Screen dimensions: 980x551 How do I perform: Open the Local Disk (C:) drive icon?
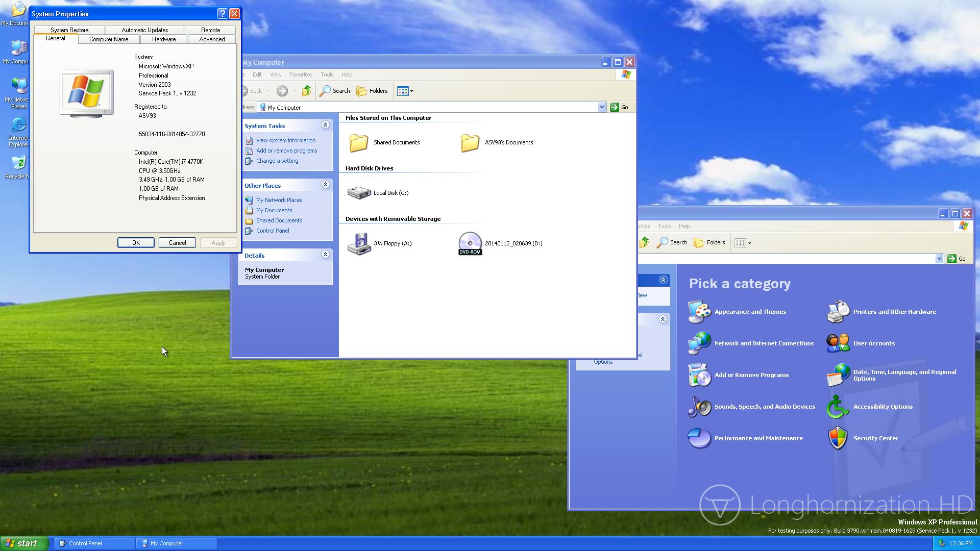point(359,193)
